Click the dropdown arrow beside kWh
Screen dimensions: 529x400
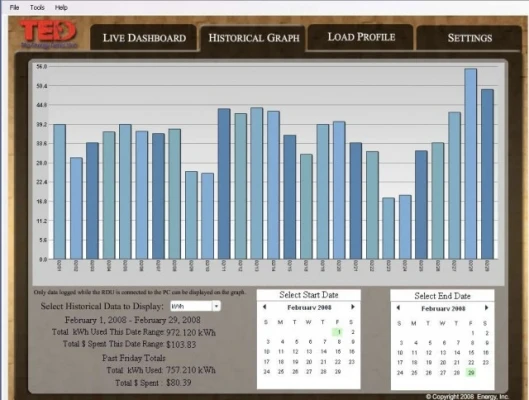pyautogui.click(x=216, y=306)
